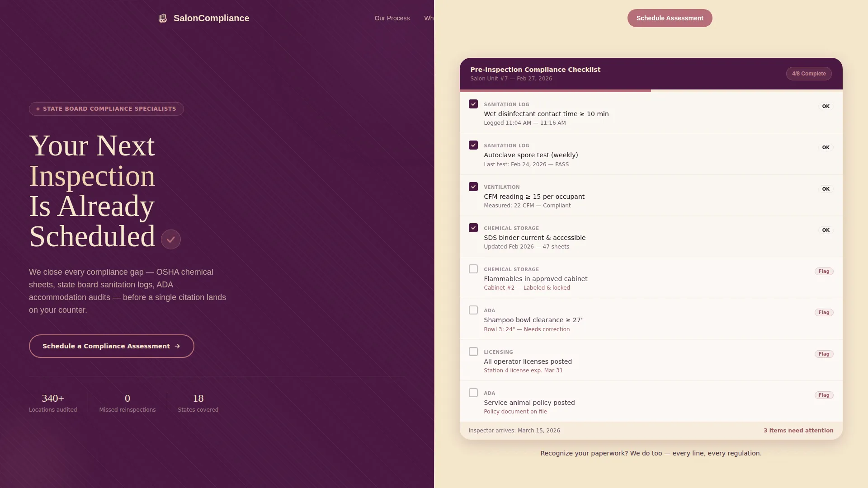Click OK badge for CFM reading row
Image resolution: width=868 pixels, height=488 pixels.
click(x=826, y=189)
